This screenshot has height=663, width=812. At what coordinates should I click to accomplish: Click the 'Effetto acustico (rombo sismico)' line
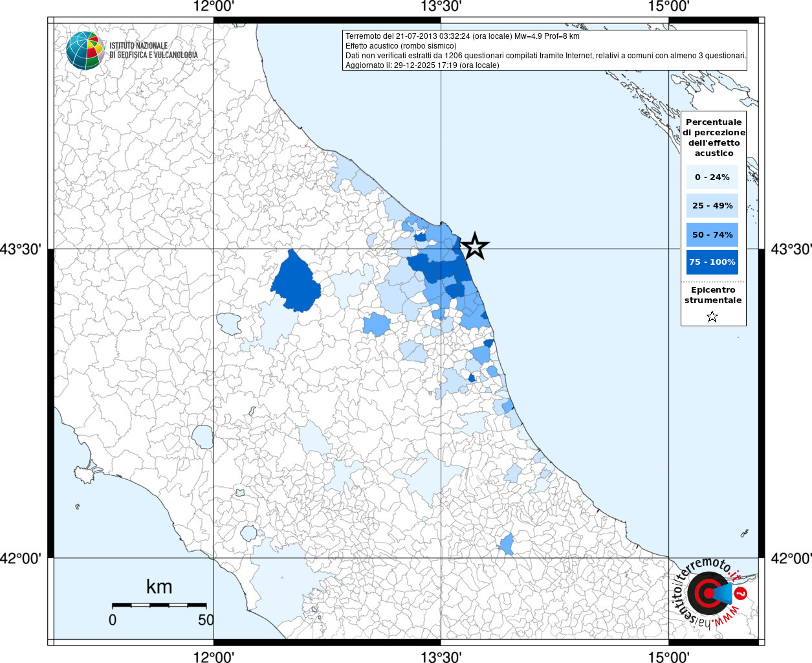tap(401, 46)
